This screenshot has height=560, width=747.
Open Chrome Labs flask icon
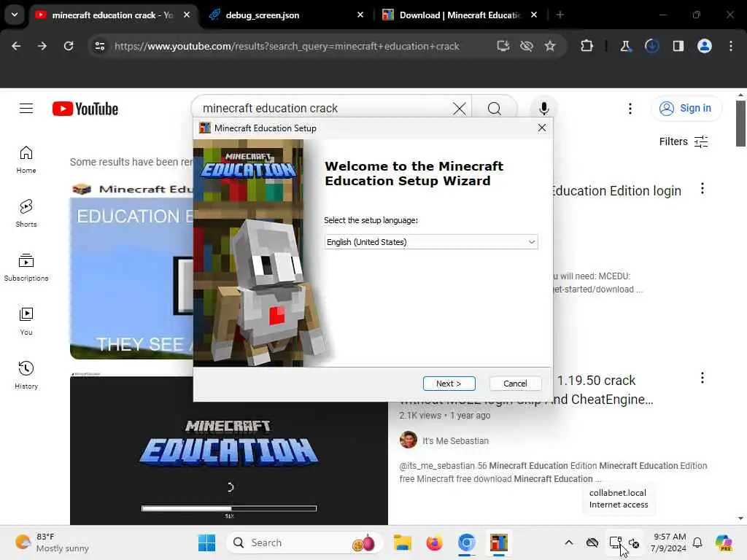pos(625,46)
